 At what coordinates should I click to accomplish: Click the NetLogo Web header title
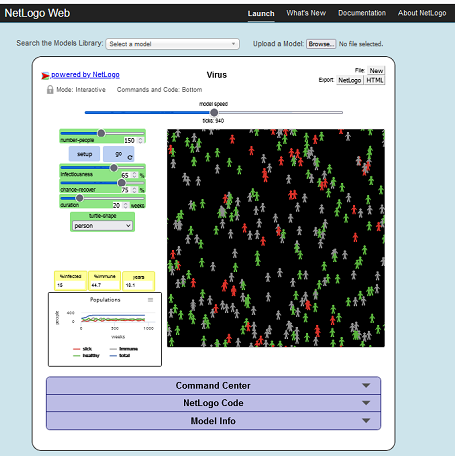37,13
